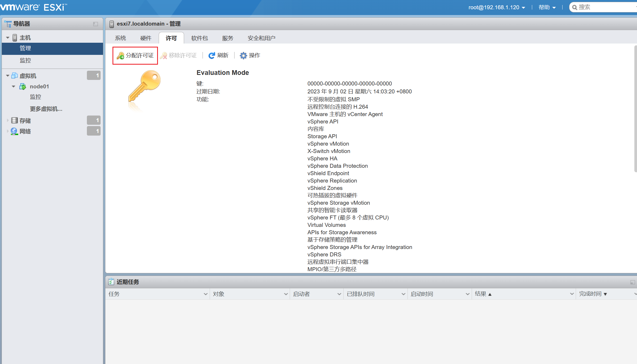Viewport: 637px width, 364px height.
Task: Switch to the 系统 tab
Action: tap(120, 38)
